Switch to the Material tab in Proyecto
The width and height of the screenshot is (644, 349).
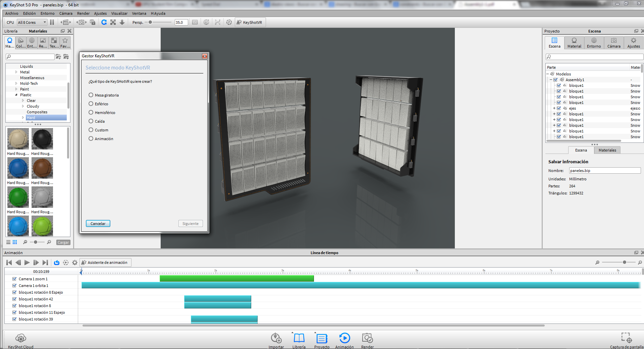point(574,43)
